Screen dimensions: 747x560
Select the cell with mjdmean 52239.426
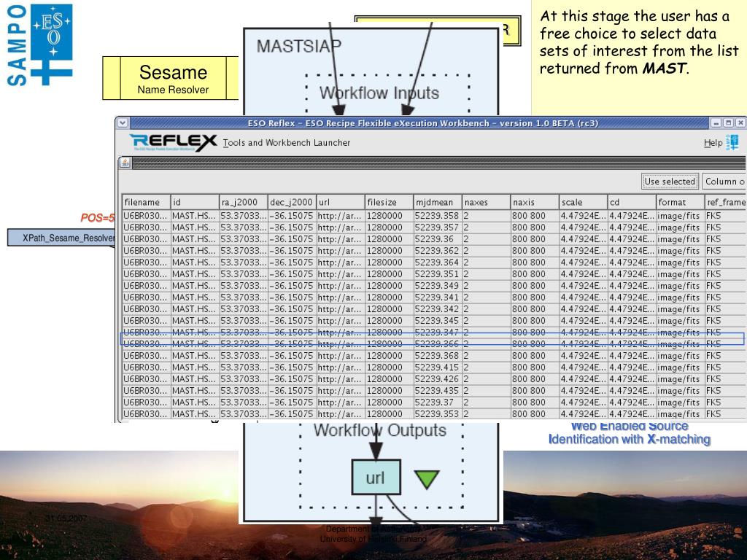point(438,379)
